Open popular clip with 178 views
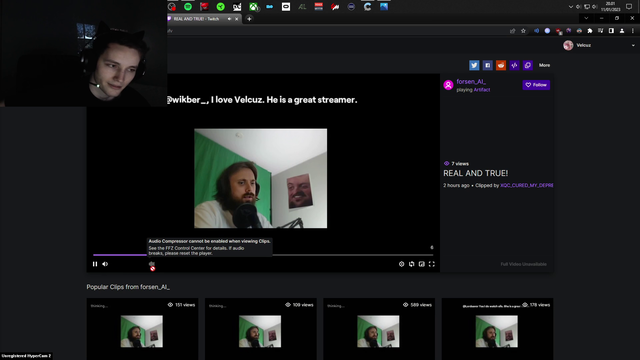Image resolution: width=640 pixels, height=360 pixels. tap(497, 329)
